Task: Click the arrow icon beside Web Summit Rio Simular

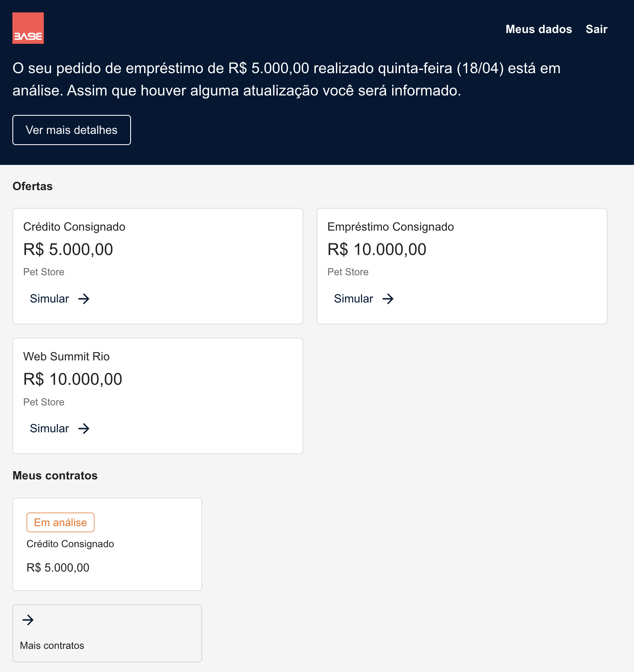Action: coord(84,429)
